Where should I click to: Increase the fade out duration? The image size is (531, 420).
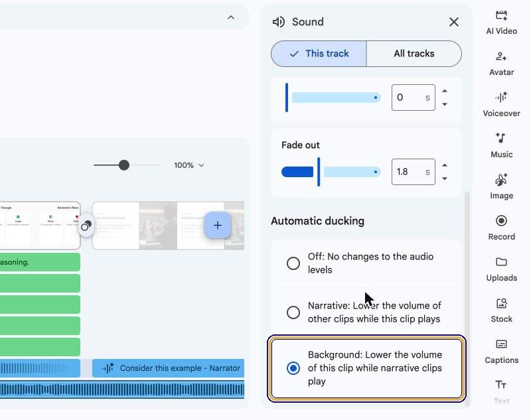(445, 165)
